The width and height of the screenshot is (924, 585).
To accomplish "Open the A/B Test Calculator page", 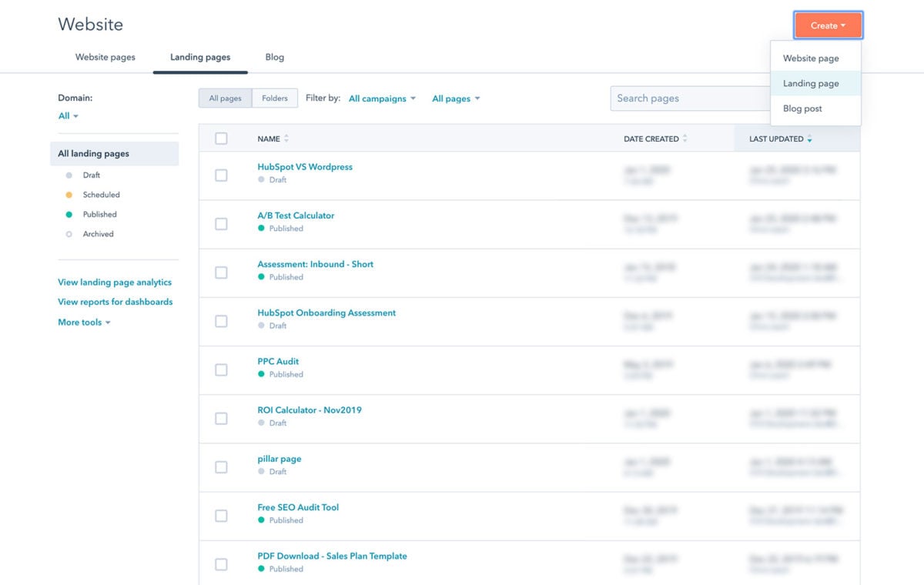I will tap(296, 216).
